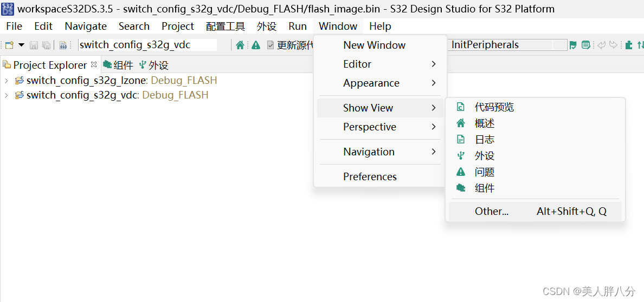Open the 外设 menu in menu bar
This screenshot has width=644, height=302.
point(267,27)
